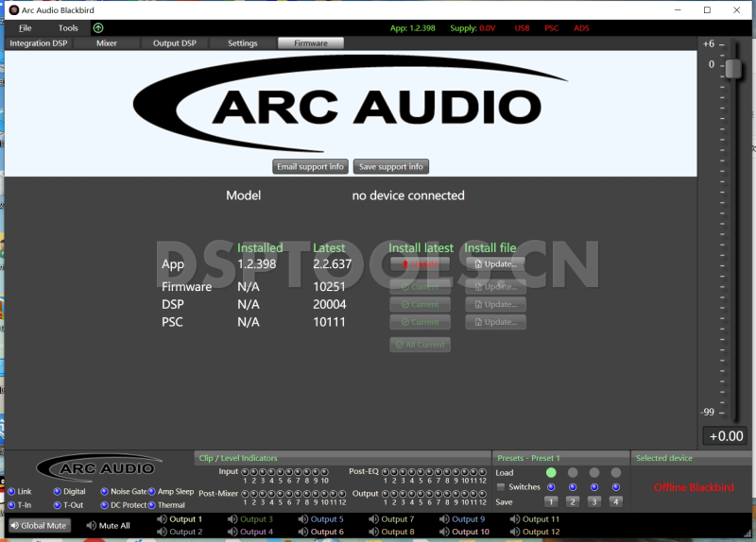Click the Noise Gate indicator
Viewport: 756px width, 542px height.
(x=104, y=491)
